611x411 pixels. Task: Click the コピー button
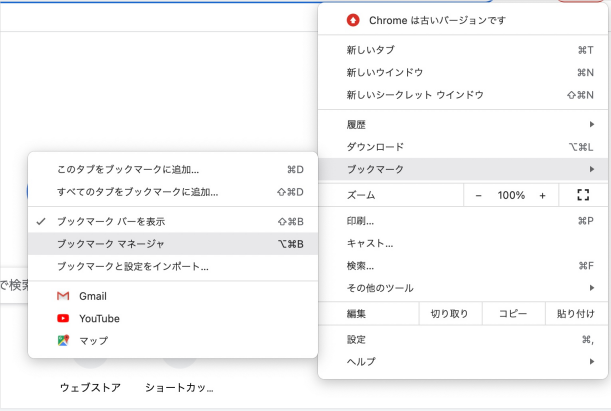pyautogui.click(x=513, y=314)
